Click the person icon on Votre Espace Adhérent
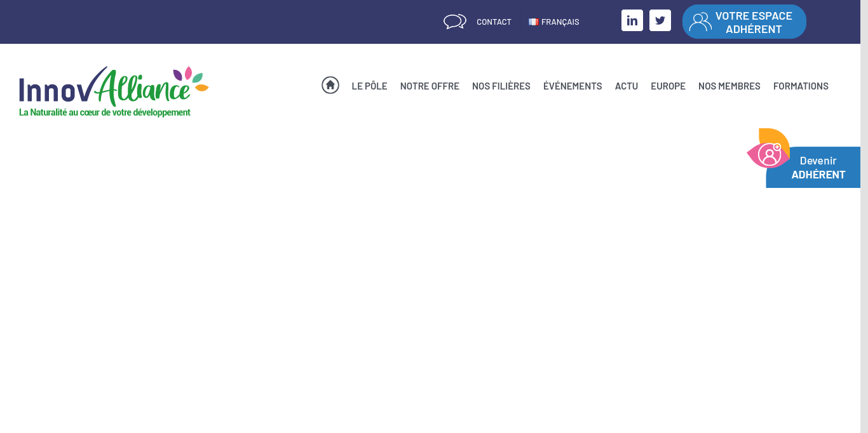 pyautogui.click(x=700, y=21)
